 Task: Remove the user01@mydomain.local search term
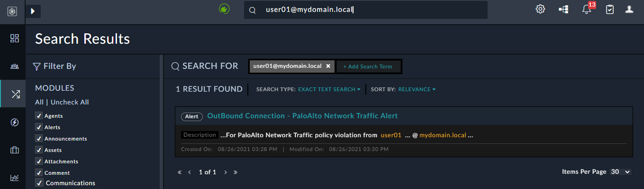point(328,66)
